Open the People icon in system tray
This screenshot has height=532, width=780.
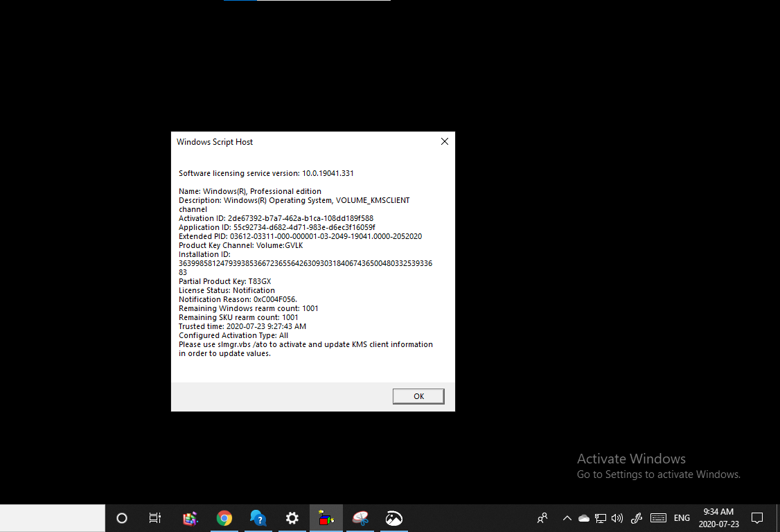click(542, 519)
